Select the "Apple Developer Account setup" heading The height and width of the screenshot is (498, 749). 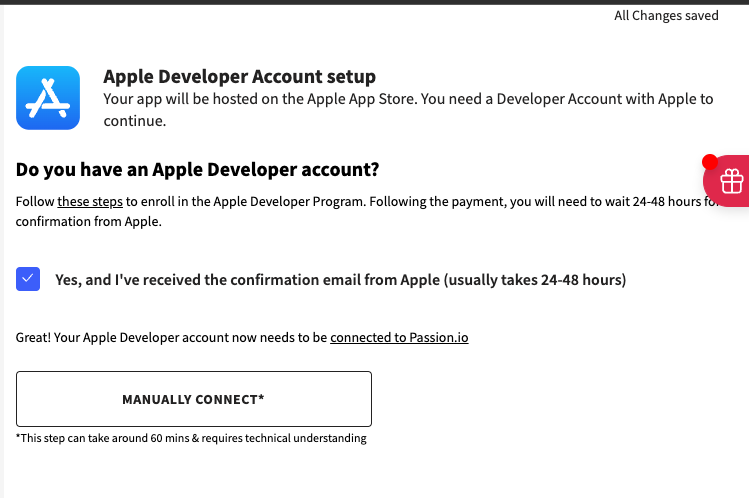(x=239, y=76)
